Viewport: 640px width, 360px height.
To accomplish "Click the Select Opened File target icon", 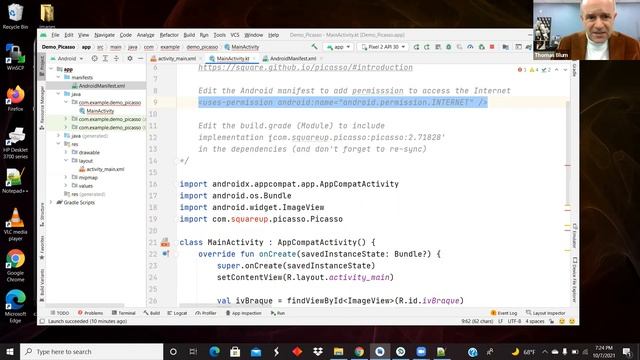I will point(95,59).
